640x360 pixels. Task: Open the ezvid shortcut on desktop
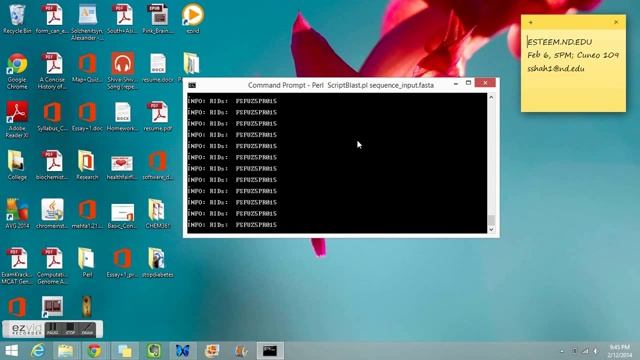point(193,19)
